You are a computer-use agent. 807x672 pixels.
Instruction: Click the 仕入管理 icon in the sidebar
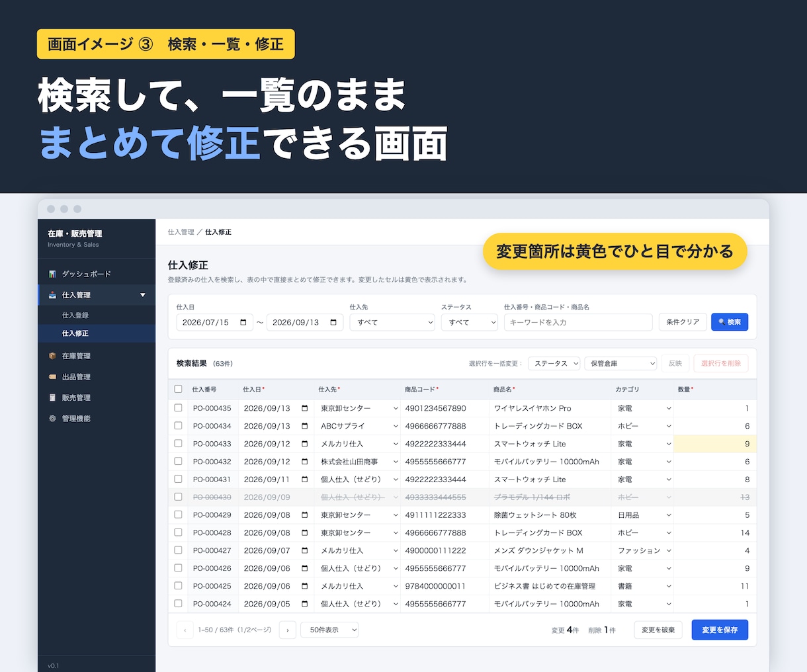click(x=52, y=295)
